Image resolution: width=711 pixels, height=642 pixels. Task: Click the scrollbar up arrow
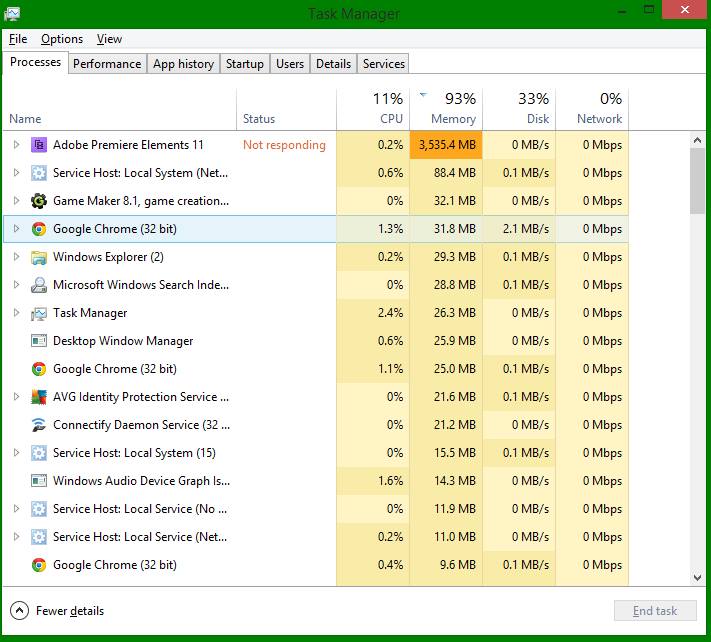pos(697,141)
